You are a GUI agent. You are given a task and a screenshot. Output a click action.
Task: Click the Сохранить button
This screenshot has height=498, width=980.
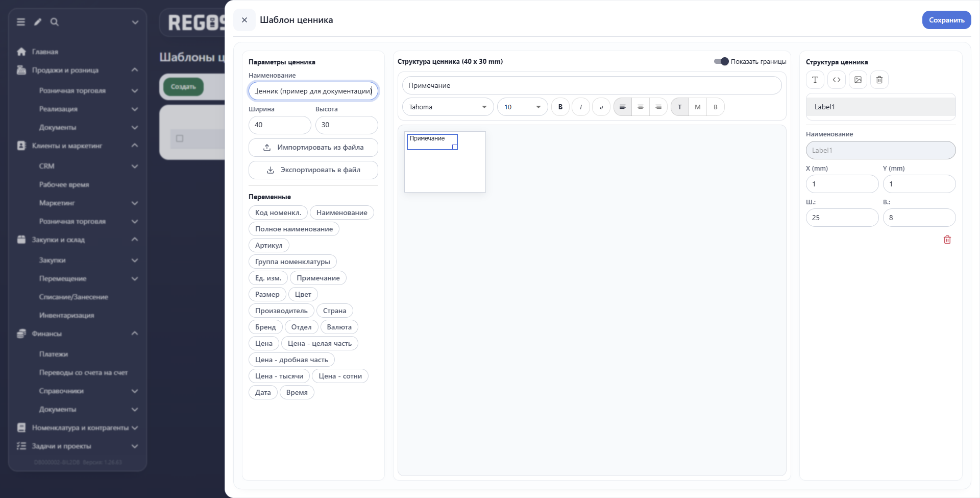tap(946, 20)
